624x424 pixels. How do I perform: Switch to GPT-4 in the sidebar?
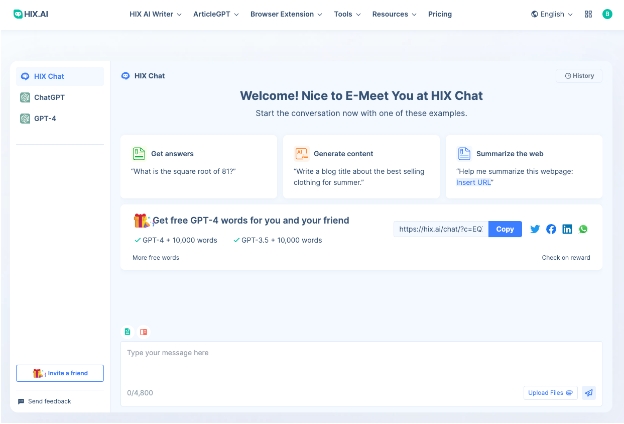tap(60, 118)
